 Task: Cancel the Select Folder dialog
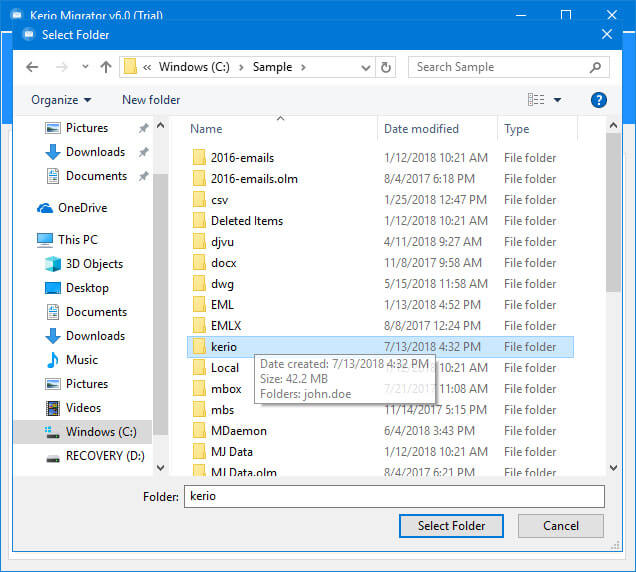561,526
